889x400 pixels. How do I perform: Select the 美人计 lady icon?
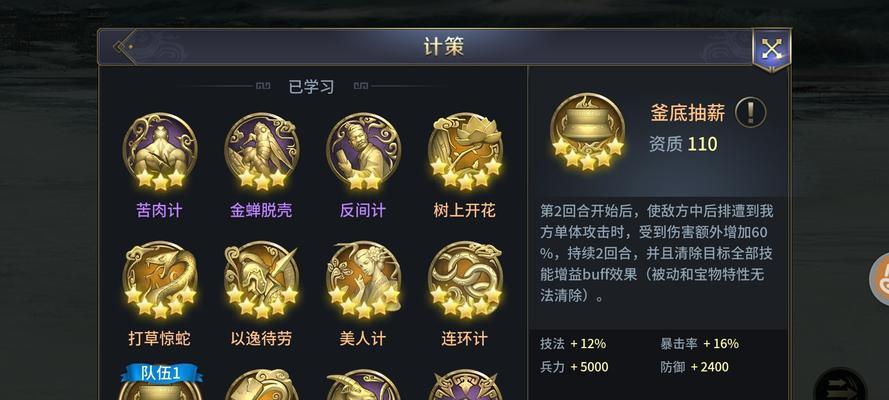[363, 279]
